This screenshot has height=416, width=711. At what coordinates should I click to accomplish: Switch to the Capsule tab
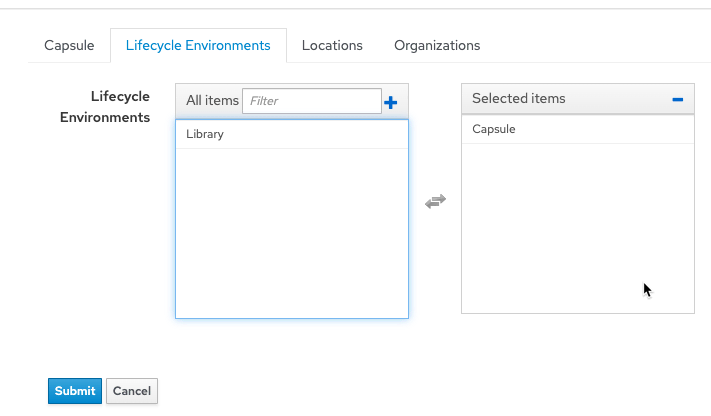(69, 45)
